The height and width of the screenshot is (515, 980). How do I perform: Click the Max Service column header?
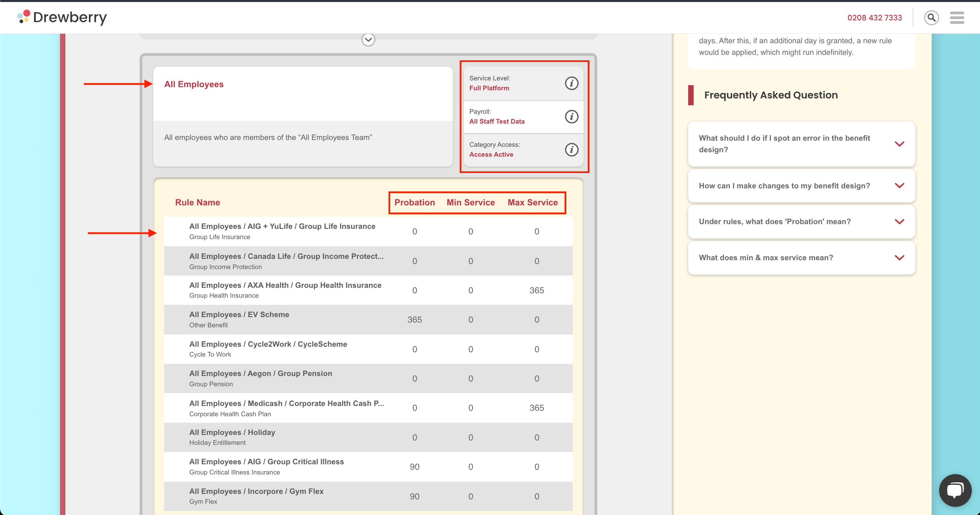533,203
